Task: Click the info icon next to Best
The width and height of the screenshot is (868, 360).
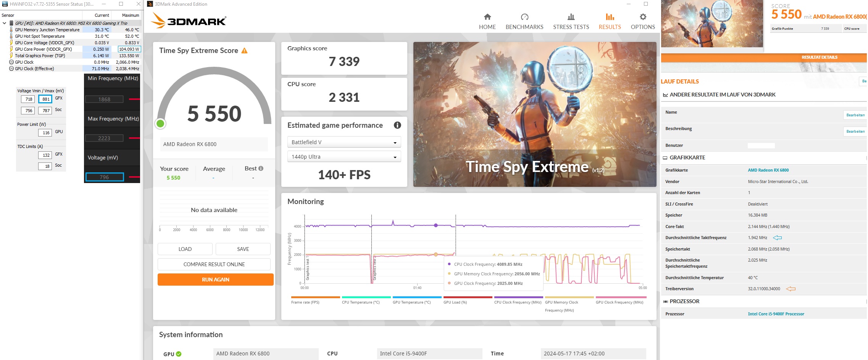Action: [261, 168]
